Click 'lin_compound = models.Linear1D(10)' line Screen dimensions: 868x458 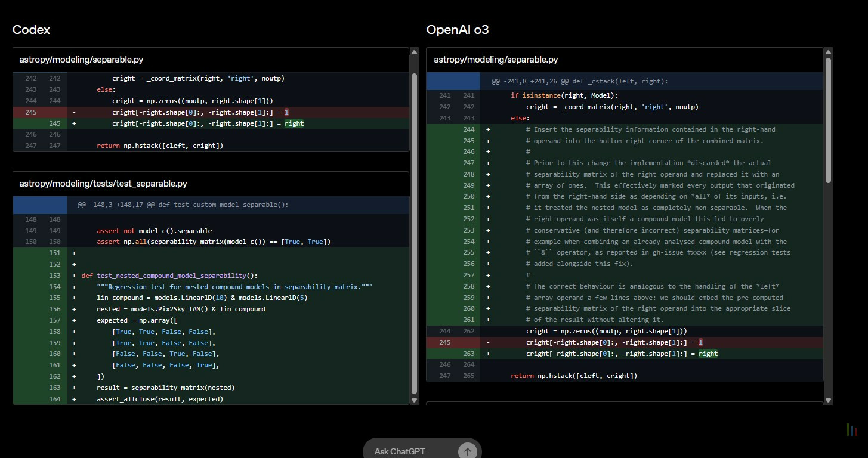[x=211, y=298]
